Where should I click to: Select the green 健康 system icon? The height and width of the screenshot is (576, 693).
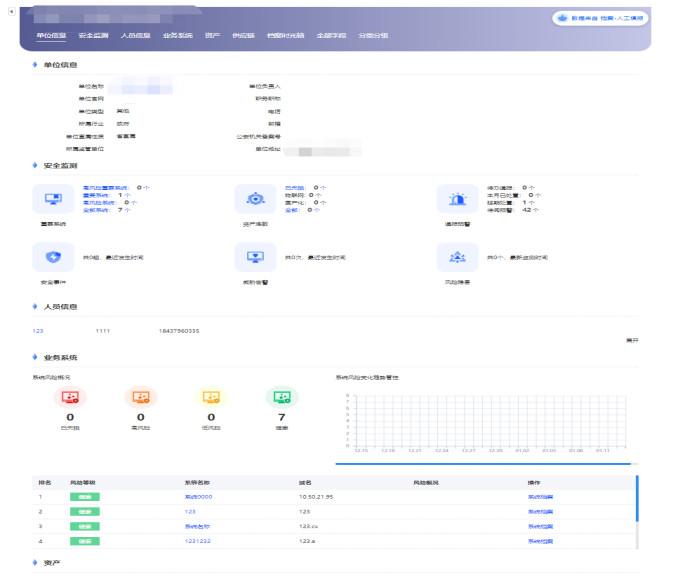point(281,398)
